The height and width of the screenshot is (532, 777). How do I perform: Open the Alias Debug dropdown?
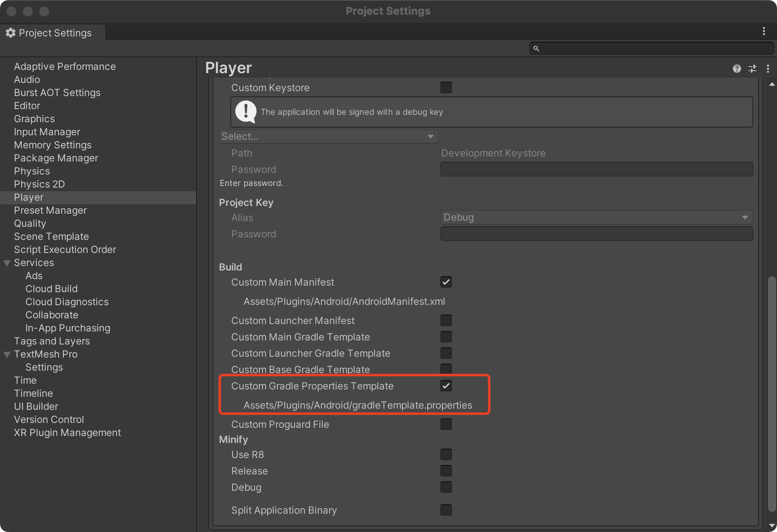596,217
